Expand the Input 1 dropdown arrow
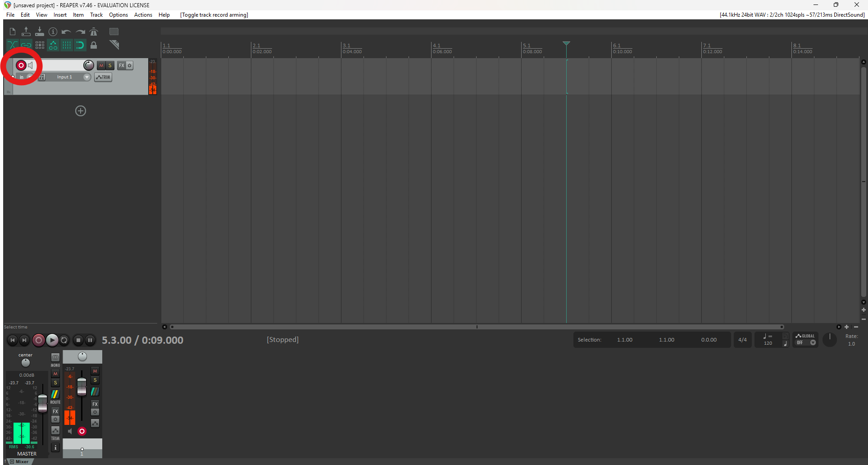Image resolution: width=868 pixels, height=465 pixels. click(x=87, y=77)
